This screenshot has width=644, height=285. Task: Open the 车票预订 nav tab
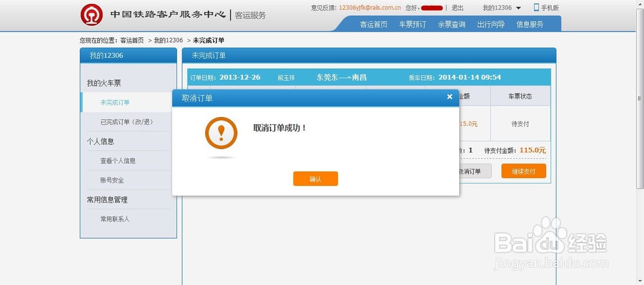(x=412, y=24)
